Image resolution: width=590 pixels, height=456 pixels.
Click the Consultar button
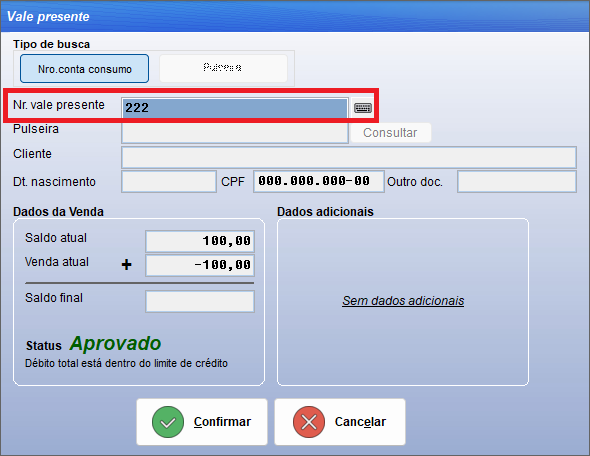[x=390, y=133]
